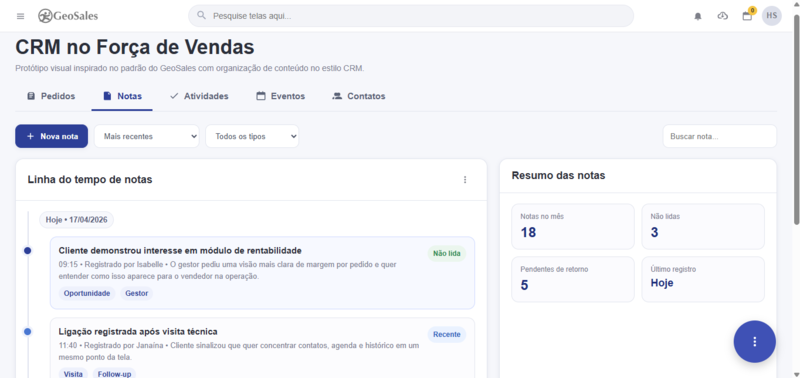Switch to the Pedidos tab
The height and width of the screenshot is (378, 800).
(51, 96)
